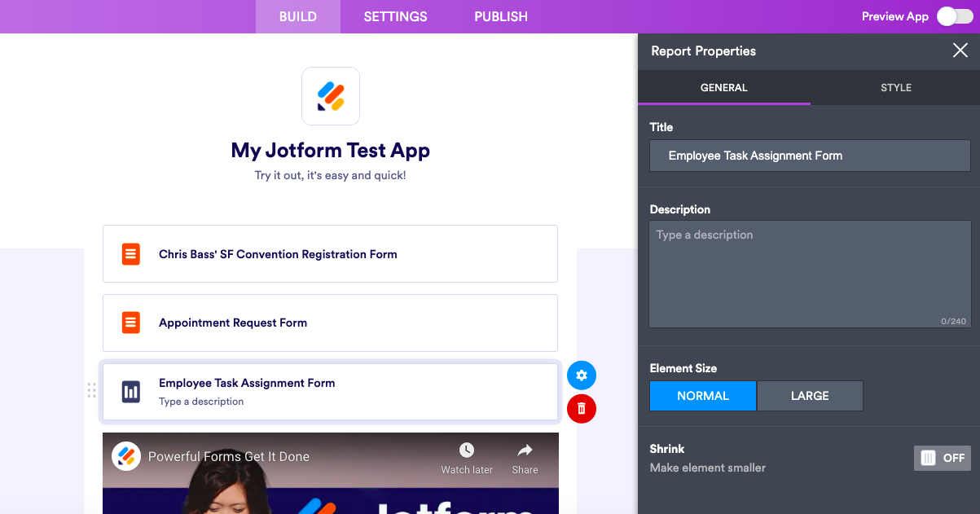The width and height of the screenshot is (980, 514).
Task: Click the Jotform app logo icon
Action: (331, 96)
